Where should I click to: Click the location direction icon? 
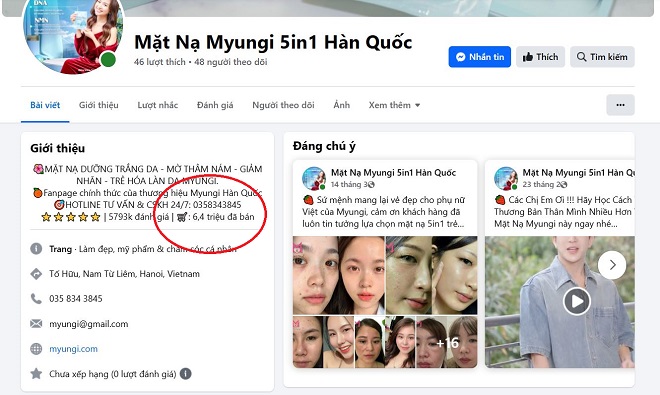[x=36, y=274]
